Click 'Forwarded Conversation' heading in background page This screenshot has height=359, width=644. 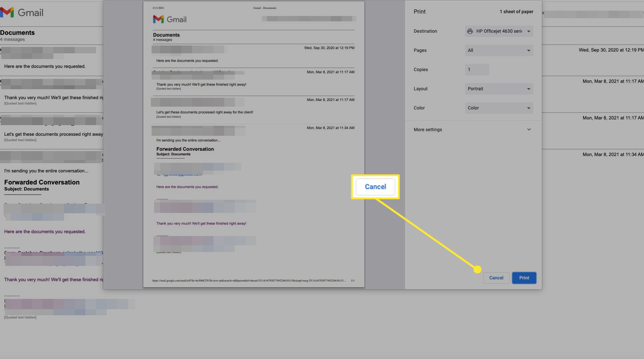[42, 182]
